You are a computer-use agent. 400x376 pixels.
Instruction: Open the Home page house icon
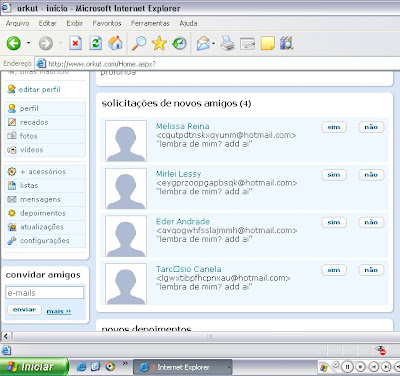pos(115,43)
